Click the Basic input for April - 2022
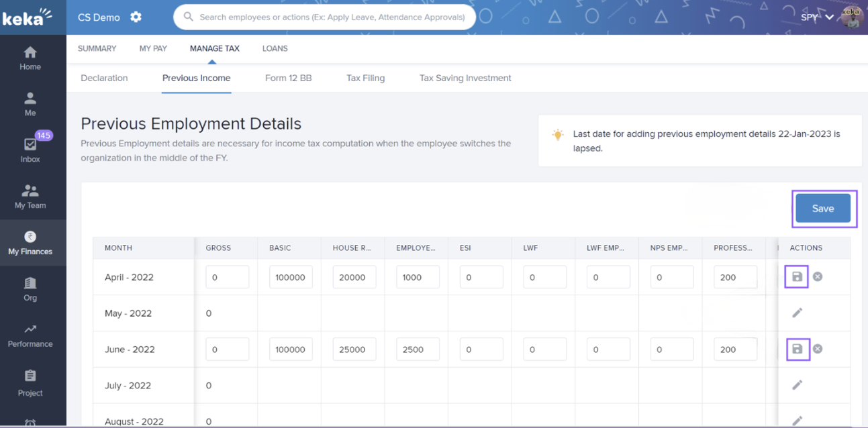The width and height of the screenshot is (868, 428). pos(291,277)
